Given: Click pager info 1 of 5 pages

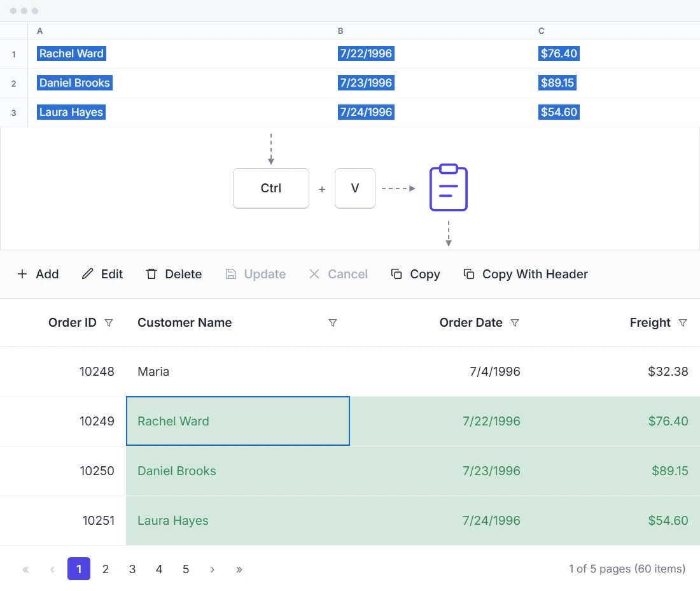Looking at the screenshot, I should click(x=627, y=569).
